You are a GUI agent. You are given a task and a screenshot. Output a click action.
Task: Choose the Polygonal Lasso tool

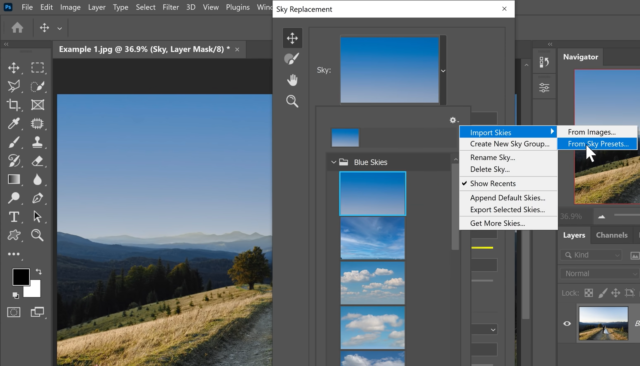tap(13, 86)
